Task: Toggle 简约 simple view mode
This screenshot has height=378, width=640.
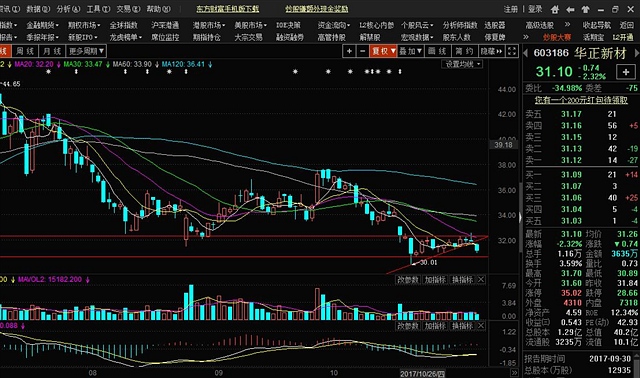Action: (464, 51)
